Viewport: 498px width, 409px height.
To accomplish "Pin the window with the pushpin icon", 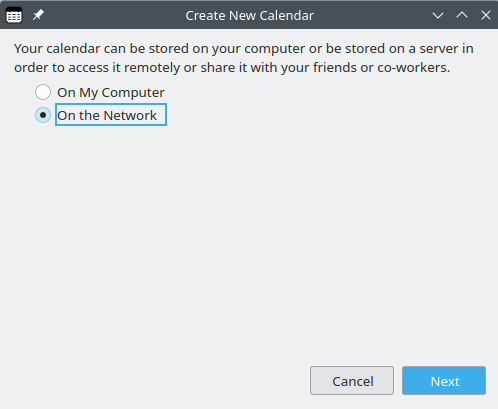I will pos(38,15).
